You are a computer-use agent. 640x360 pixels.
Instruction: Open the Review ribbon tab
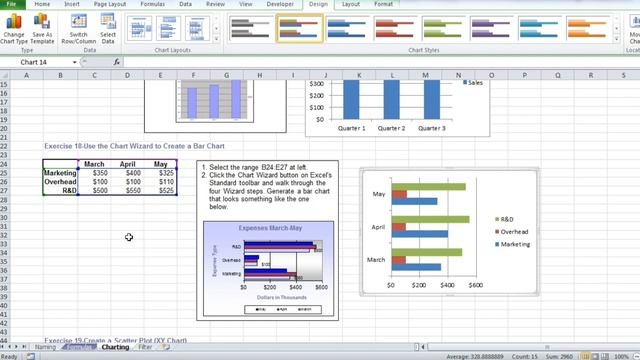(215, 4)
